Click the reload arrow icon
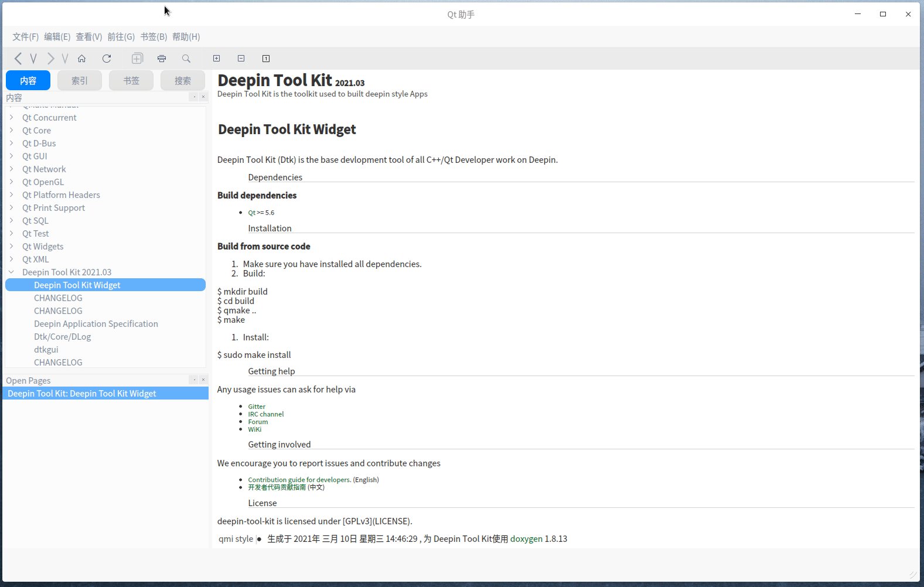The width and height of the screenshot is (924, 587). click(x=107, y=59)
